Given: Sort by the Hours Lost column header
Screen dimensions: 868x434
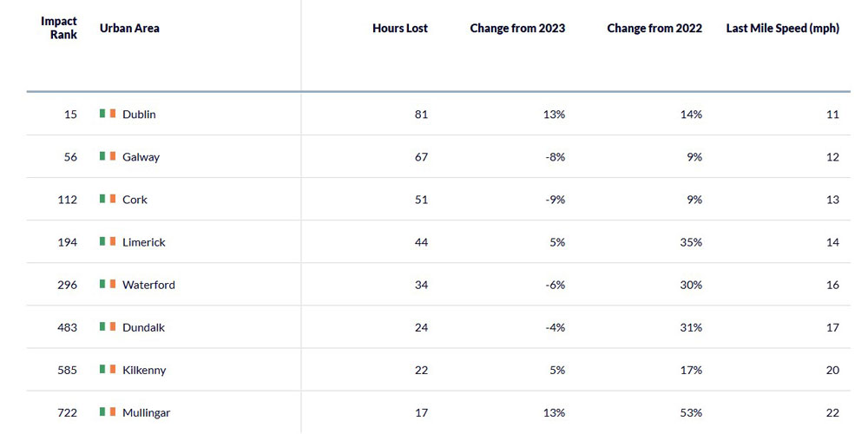Looking at the screenshot, I should click(x=400, y=28).
